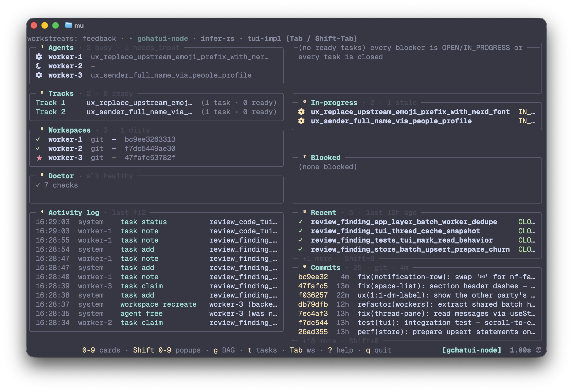Select the Track 2 row
This screenshot has width=573, height=392.
pos(156,112)
